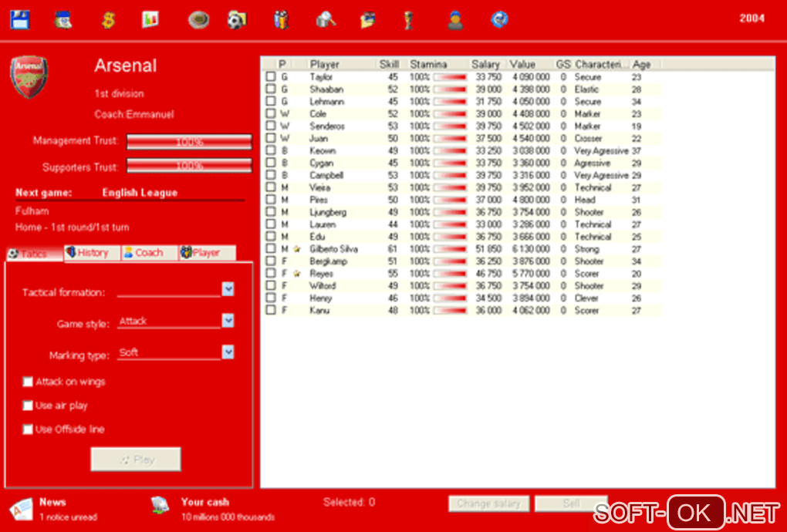This screenshot has height=532, width=787.
Task: Select player name Ljungberg
Action: tap(328, 212)
